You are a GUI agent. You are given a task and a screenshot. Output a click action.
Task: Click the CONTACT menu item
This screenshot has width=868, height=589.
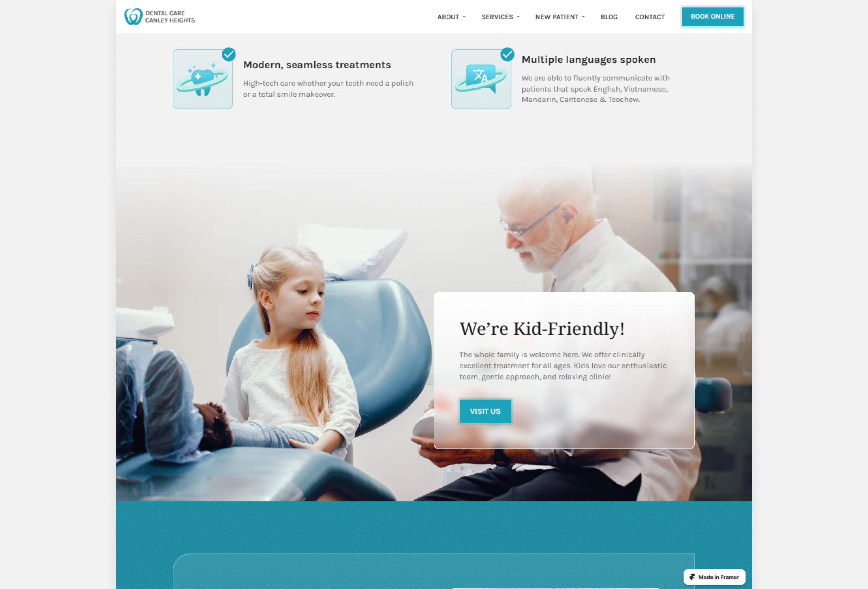pos(650,16)
